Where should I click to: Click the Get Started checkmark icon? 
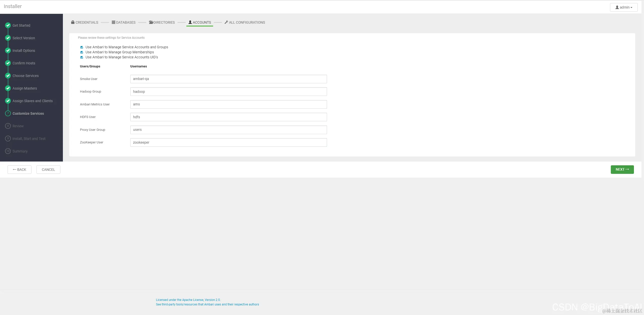pos(8,25)
